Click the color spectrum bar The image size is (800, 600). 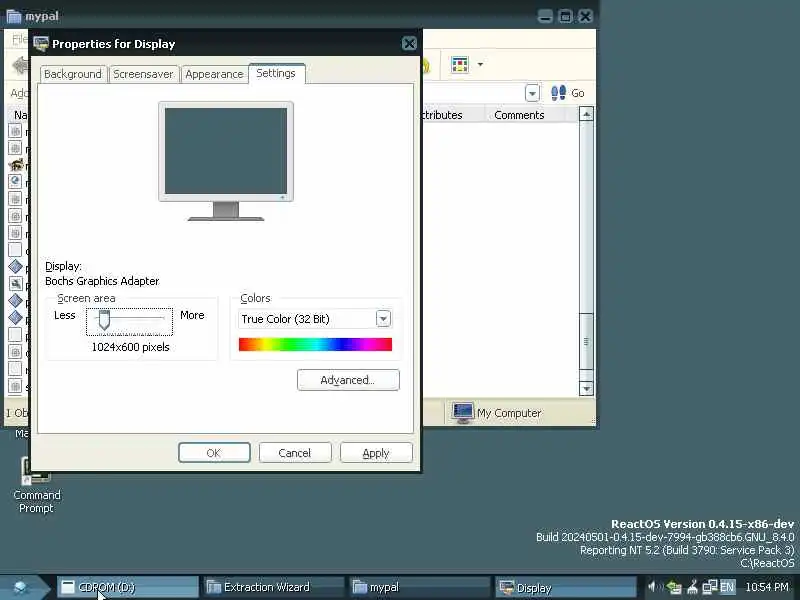[x=315, y=344]
